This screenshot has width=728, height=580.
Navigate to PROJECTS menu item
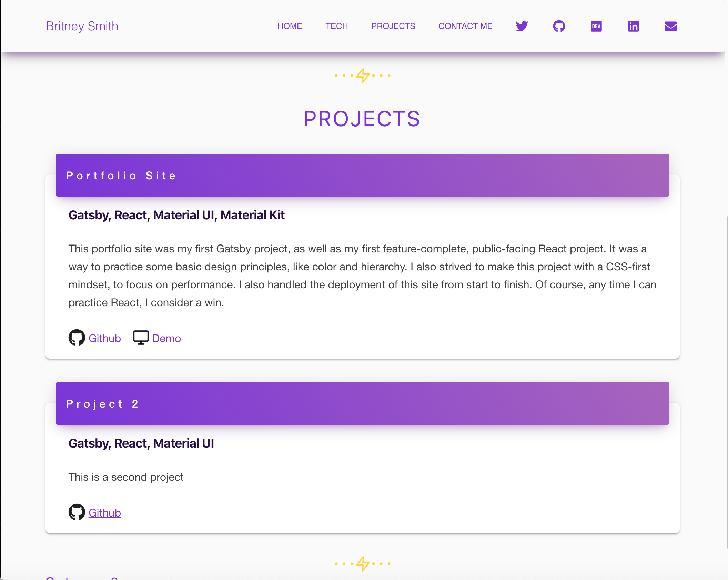point(393,26)
